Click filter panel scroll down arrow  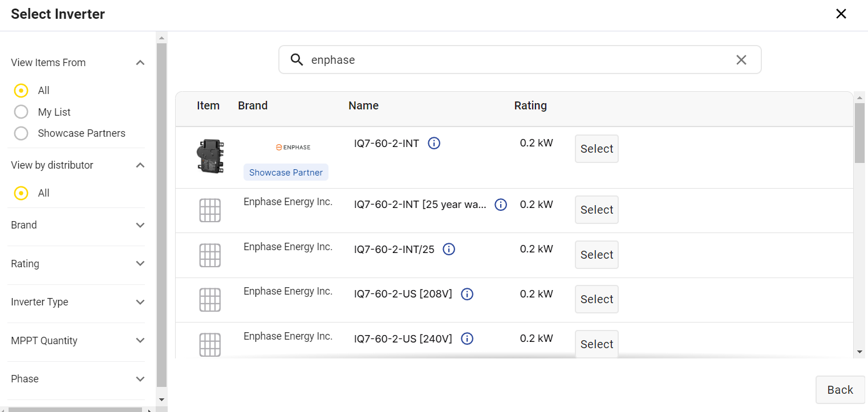pyautogui.click(x=161, y=399)
